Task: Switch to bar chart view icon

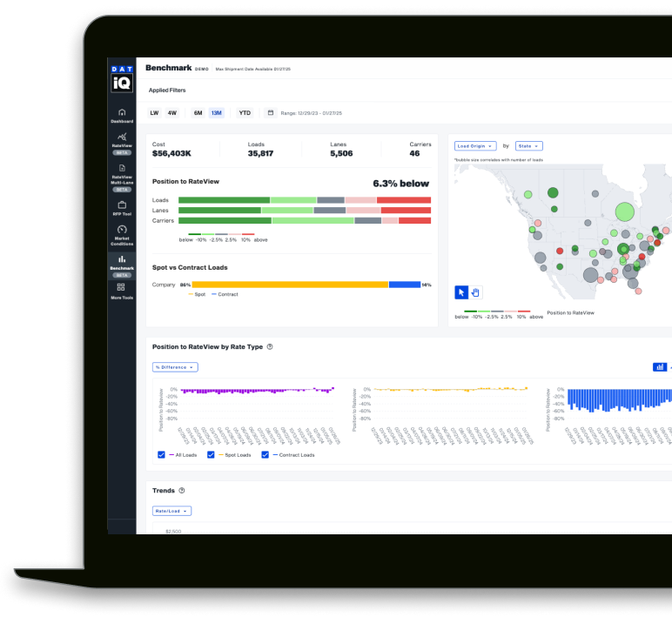Action: (x=660, y=367)
